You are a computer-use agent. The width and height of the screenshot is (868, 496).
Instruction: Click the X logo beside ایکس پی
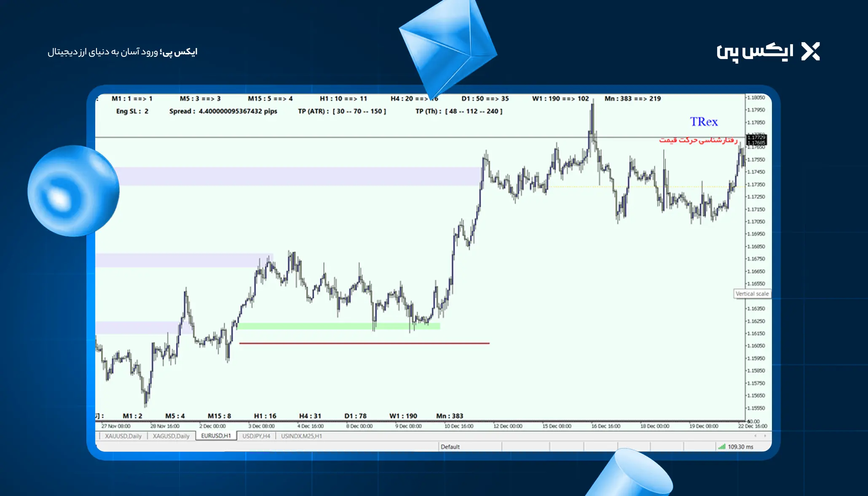[x=810, y=52]
